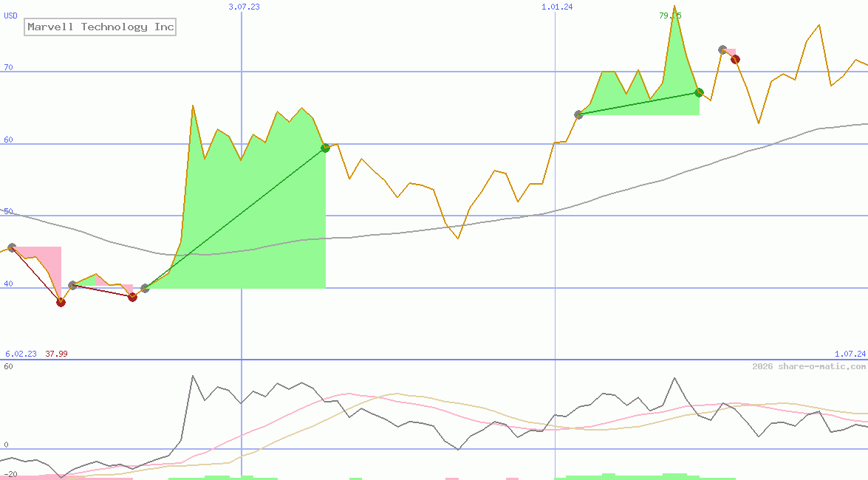The height and width of the screenshot is (480, 868).
Task: Click the rightmost red marker near the pink patch
Action: click(736, 60)
